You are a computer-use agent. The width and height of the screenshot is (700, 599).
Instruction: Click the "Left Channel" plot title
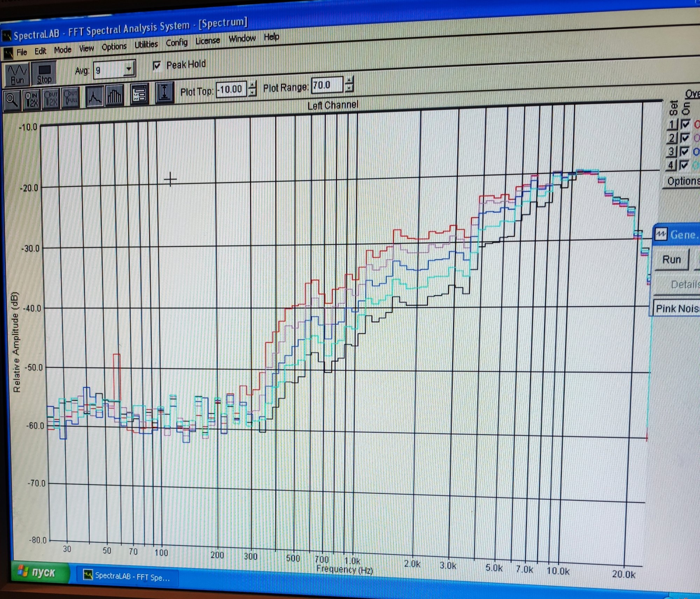coord(333,105)
